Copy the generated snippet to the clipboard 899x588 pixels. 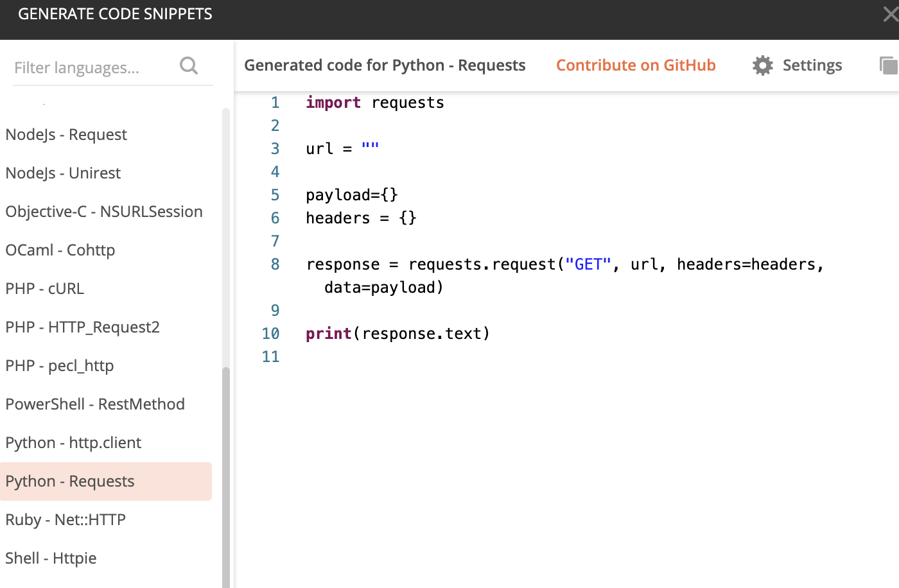pyautogui.click(x=889, y=65)
